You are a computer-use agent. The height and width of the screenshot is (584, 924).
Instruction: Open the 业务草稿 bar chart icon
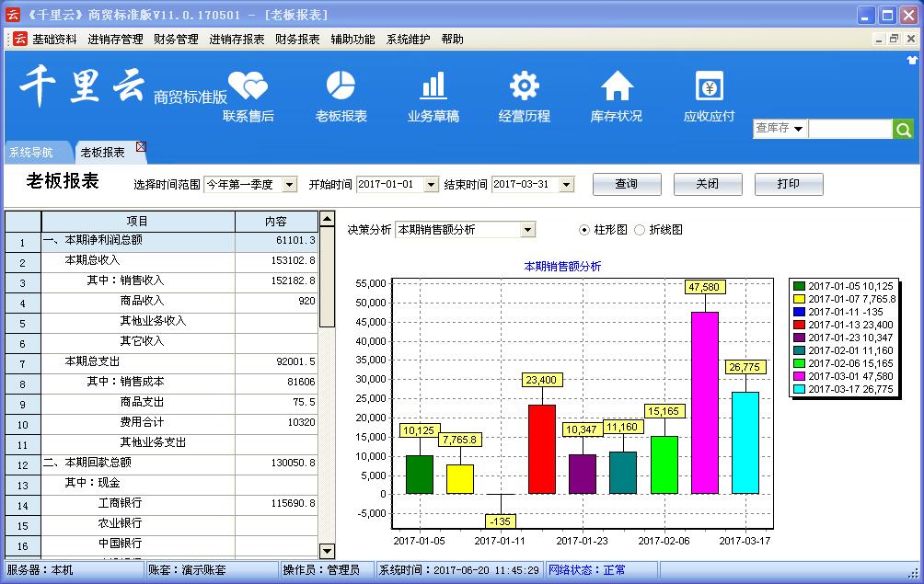pos(433,86)
